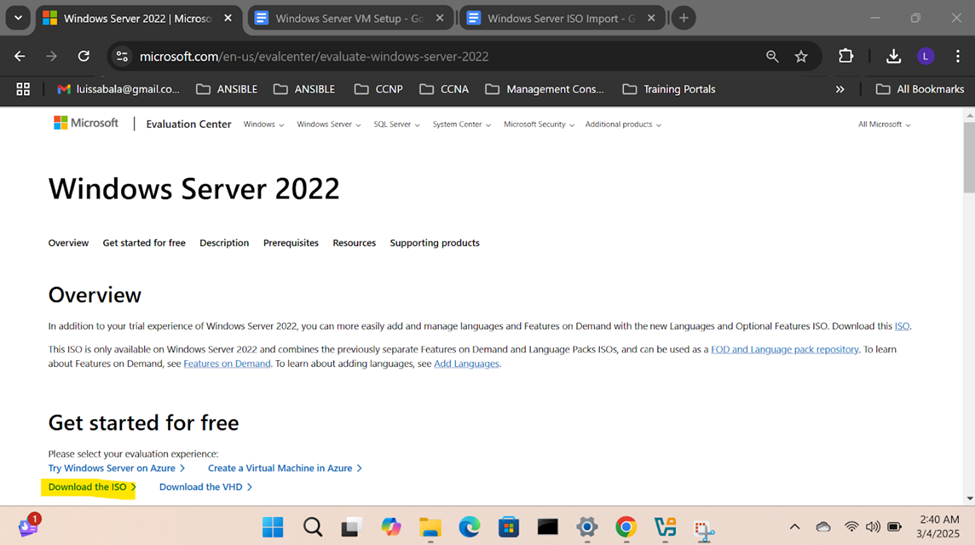The image size is (975, 545).
Task: Open the Chrome profile avatar L
Action: 925,57
